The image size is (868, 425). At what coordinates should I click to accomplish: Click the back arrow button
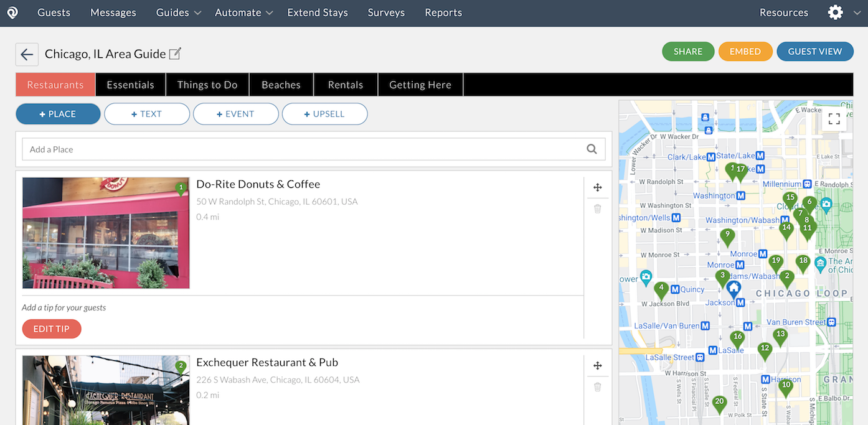pos(27,55)
